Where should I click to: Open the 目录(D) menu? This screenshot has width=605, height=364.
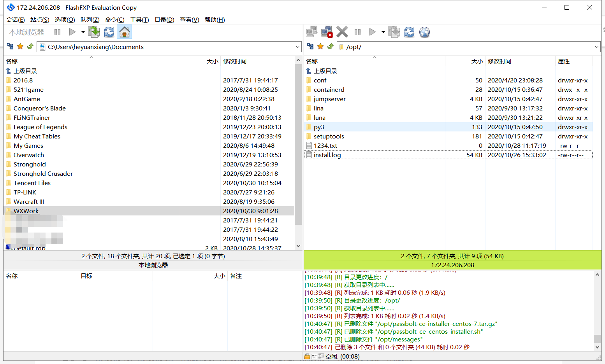[x=164, y=20]
